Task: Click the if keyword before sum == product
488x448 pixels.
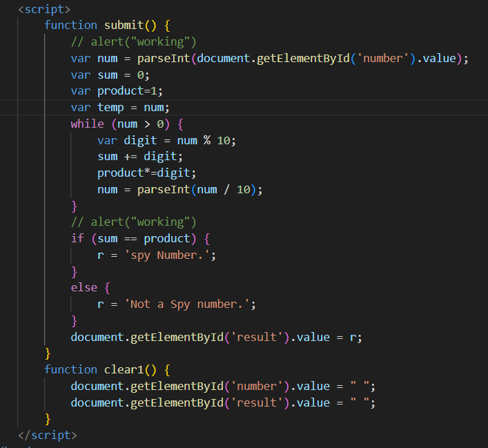Action: pos(77,238)
